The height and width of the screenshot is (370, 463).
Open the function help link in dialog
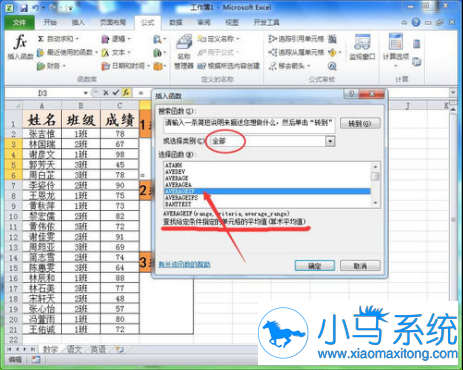point(184,265)
